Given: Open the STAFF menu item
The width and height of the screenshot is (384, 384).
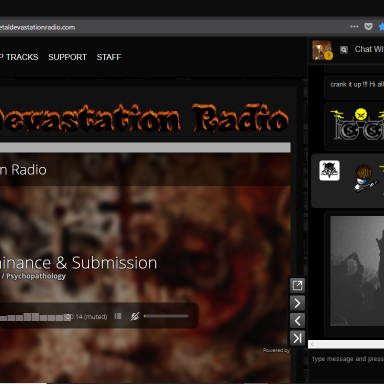Looking at the screenshot, I should pyautogui.click(x=109, y=57).
